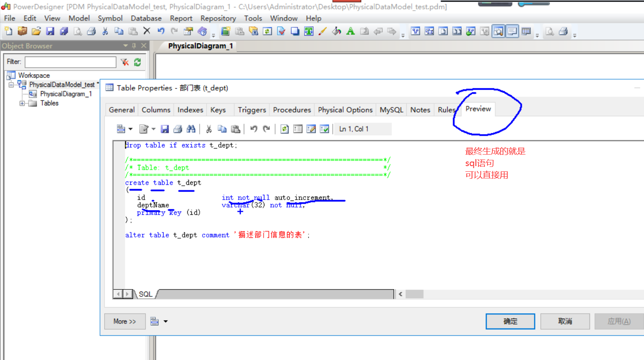Open the Object Browser panel dropdown arrow
The width and height of the screenshot is (644, 360).
125,46
